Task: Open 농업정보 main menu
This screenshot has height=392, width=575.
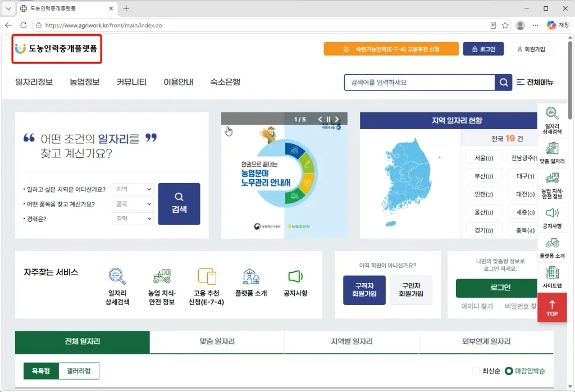Action: [85, 82]
